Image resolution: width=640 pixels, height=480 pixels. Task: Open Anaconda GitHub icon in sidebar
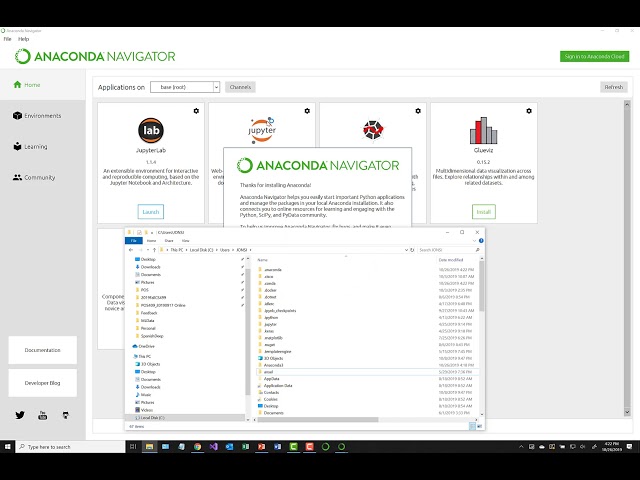(65, 415)
